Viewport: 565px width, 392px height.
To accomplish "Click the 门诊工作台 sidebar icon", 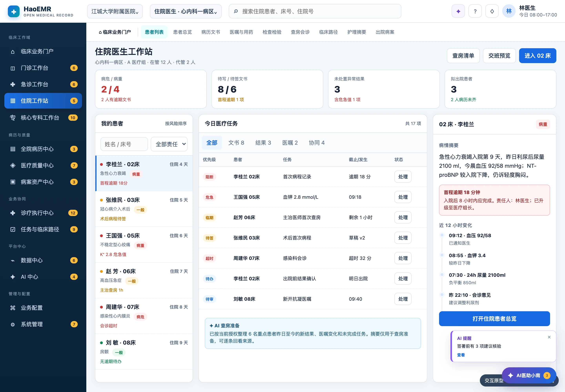I will click(x=13, y=68).
